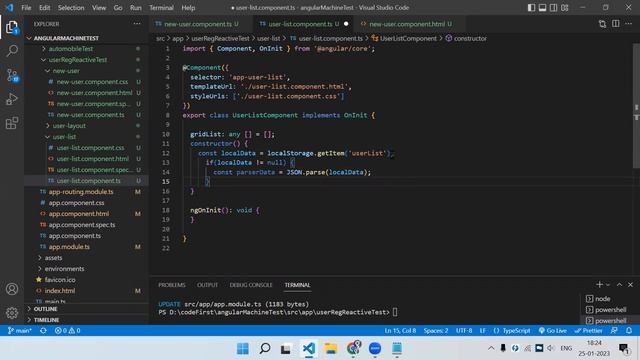This screenshot has height=360, width=640.
Task: Close the terminal panel
Action: [x=630, y=284]
